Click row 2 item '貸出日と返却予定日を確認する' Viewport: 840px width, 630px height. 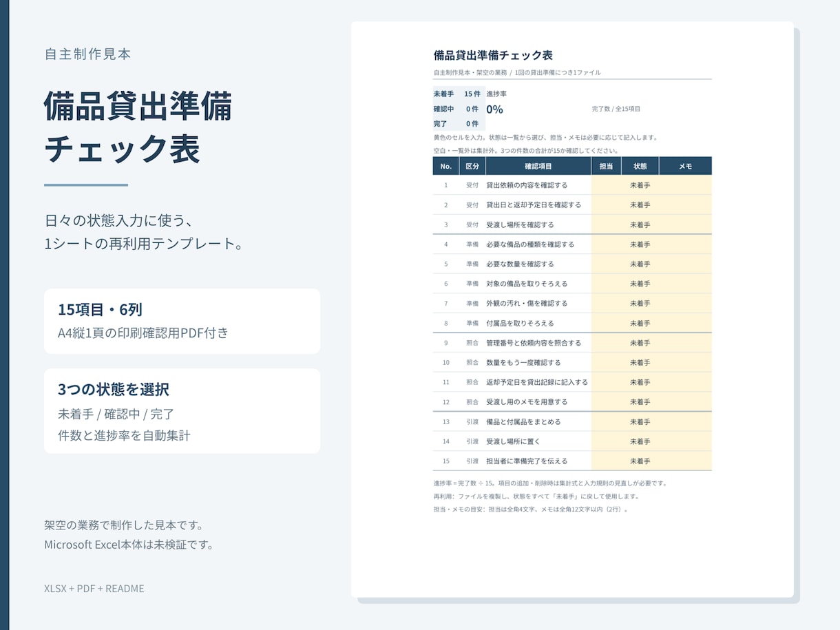[534, 205]
